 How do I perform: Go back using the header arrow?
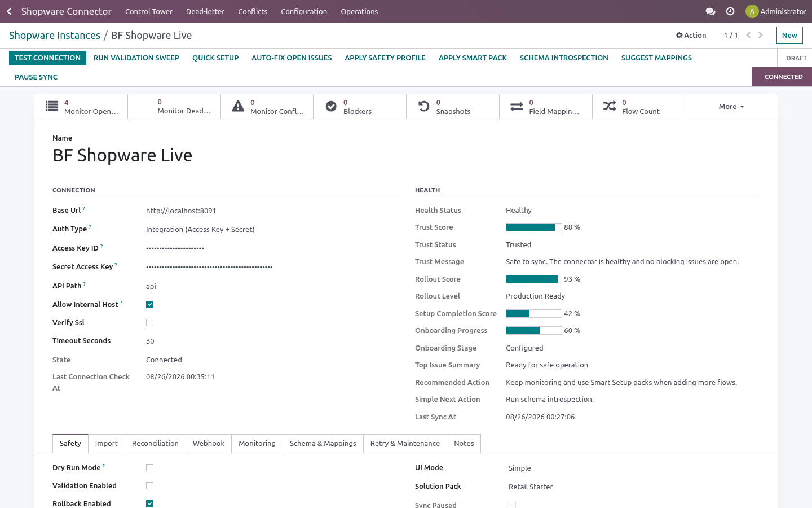[x=10, y=11]
